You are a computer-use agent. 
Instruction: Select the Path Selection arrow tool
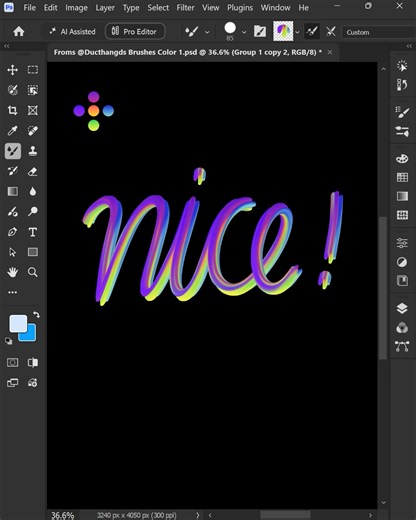coord(13,252)
